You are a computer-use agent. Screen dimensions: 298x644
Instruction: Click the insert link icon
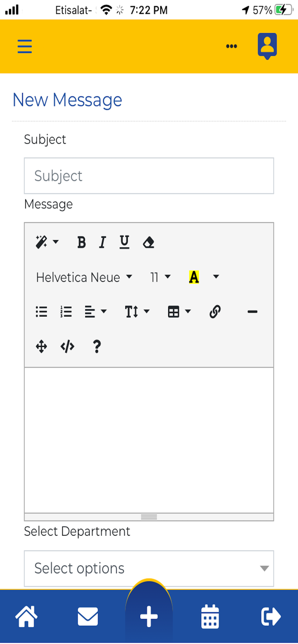(x=215, y=312)
